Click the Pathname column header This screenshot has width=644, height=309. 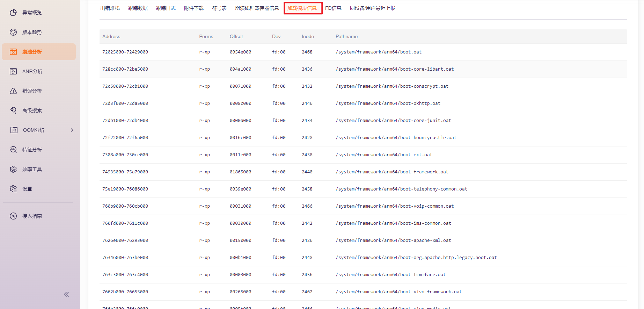click(346, 36)
